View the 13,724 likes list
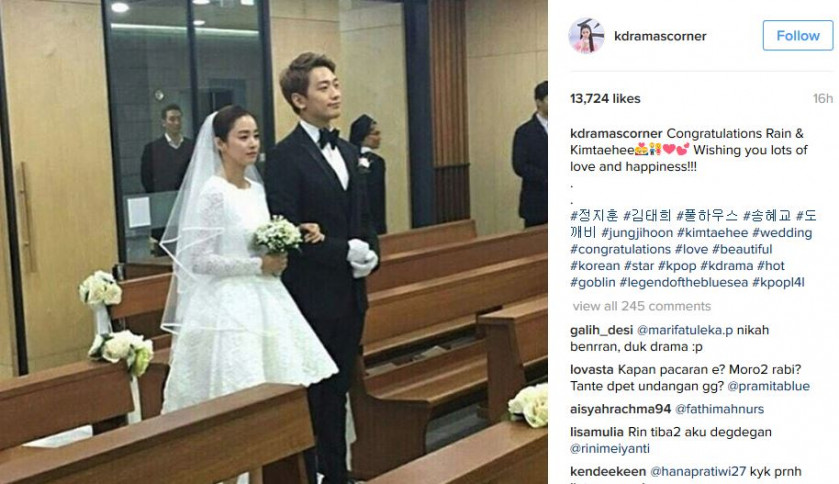The height and width of the screenshot is (484, 839). tap(605, 98)
